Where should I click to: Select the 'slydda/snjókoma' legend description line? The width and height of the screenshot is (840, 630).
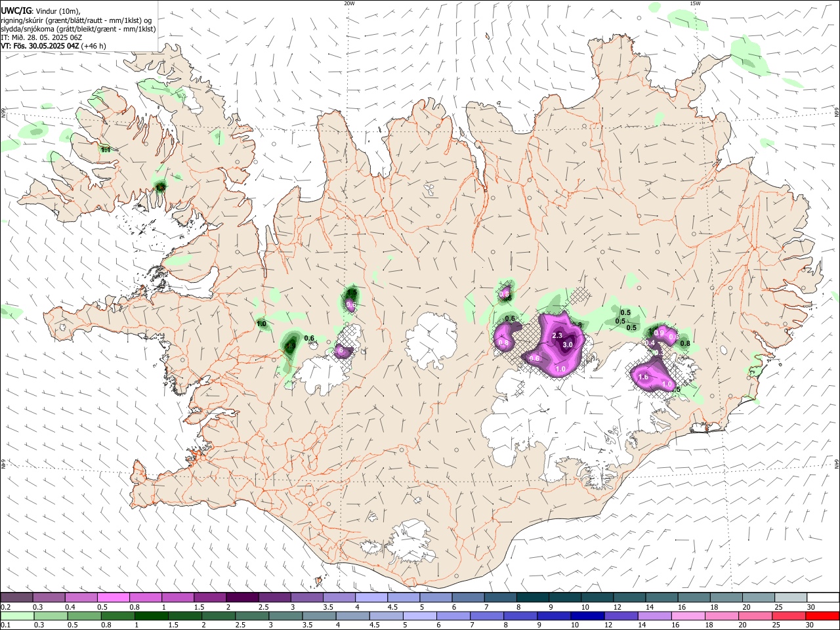[78, 29]
